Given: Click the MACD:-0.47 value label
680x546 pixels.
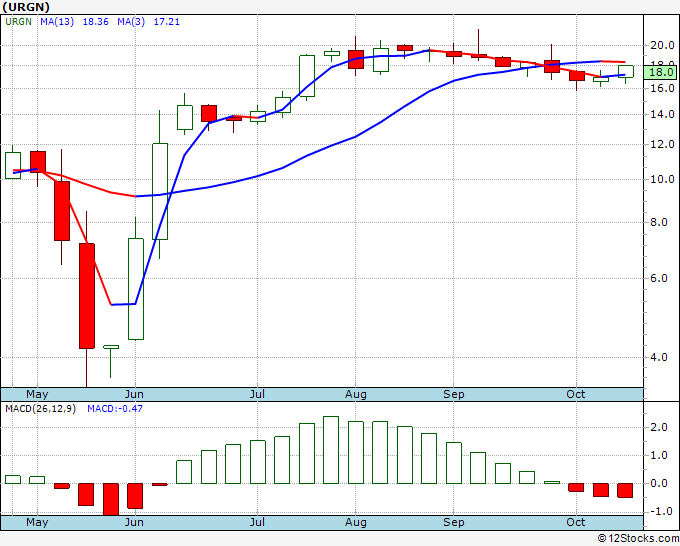Looking at the screenshot, I should coord(115,409).
